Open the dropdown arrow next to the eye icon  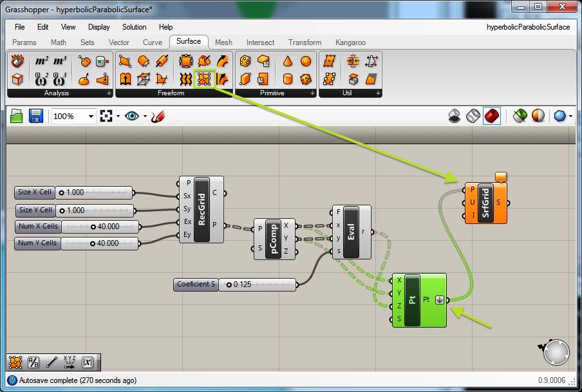tap(145, 117)
